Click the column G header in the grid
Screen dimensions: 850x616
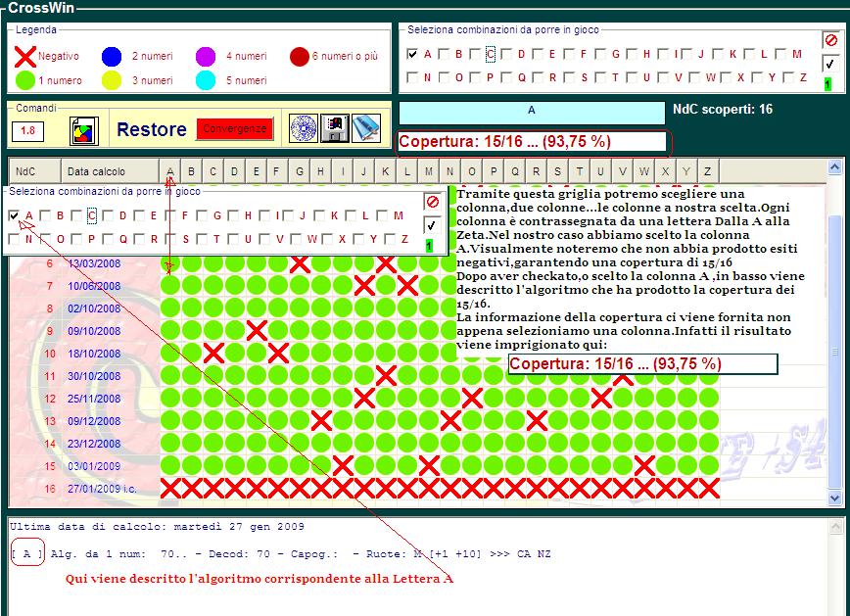(300, 171)
